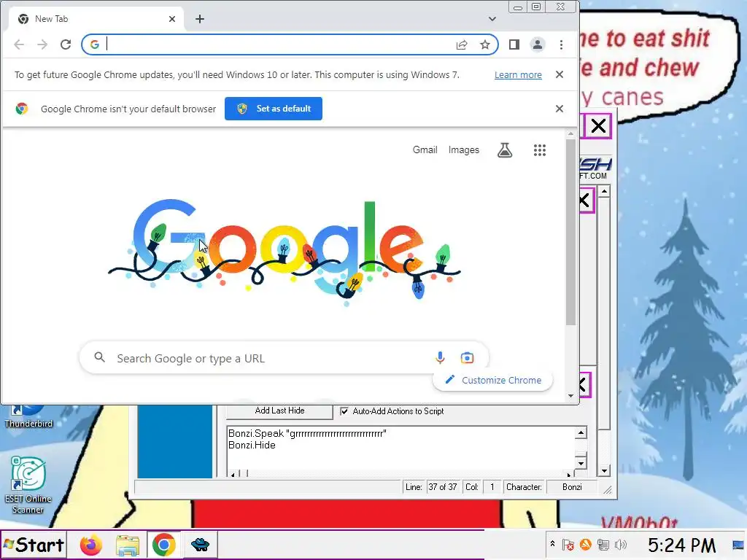
Task: Close the New Tab tab
Action: (172, 19)
